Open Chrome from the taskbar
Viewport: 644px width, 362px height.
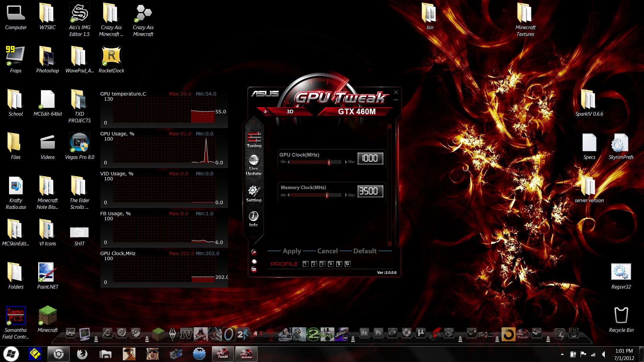point(59,354)
